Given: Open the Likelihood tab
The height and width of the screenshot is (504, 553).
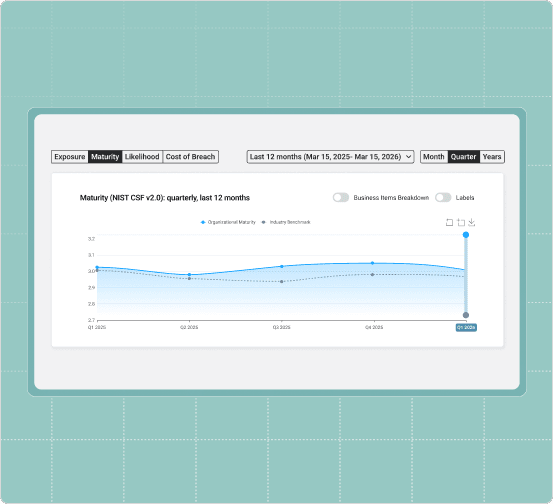Looking at the screenshot, I should (x=142, y=157).
